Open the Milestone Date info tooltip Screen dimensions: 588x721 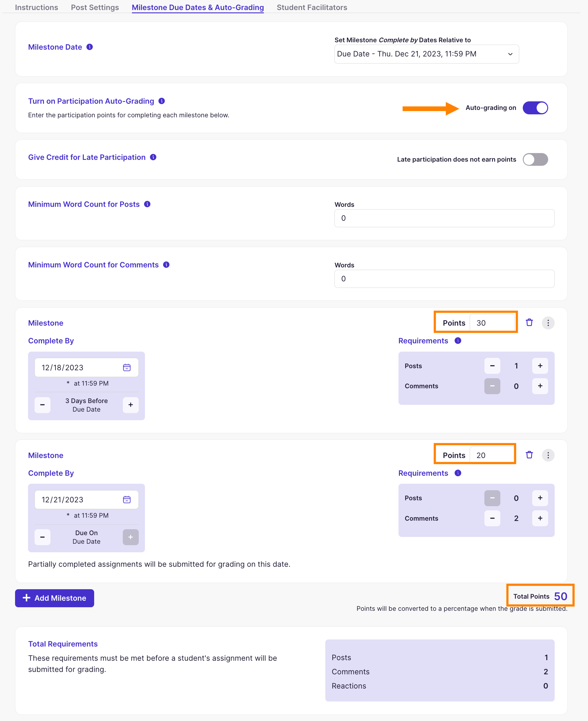[x=89, y=47]
